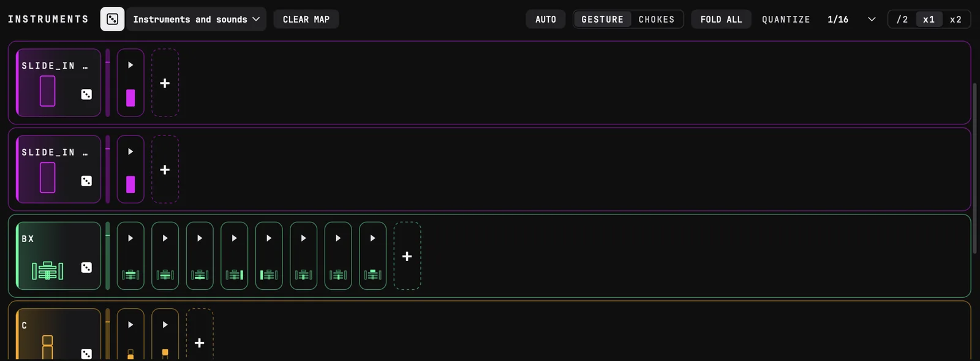The height and width of the screenshot is (361, 980).
Task: Click the QUANTIZE label
Action: (786, 19)
